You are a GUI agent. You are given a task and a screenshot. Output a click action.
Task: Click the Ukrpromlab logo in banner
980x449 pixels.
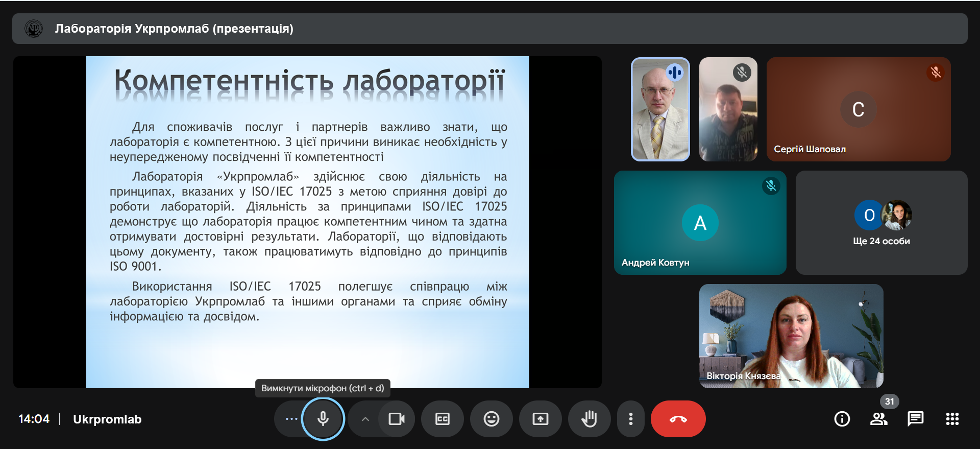click(34, 29)
